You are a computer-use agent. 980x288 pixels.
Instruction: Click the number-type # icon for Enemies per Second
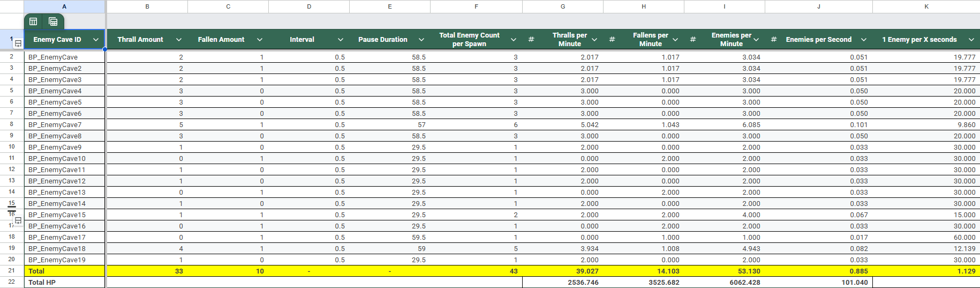tap(774, 40)
